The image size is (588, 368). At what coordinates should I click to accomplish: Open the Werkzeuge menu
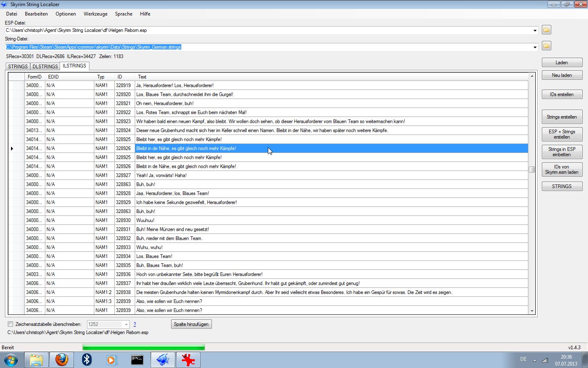pos(95,14)
